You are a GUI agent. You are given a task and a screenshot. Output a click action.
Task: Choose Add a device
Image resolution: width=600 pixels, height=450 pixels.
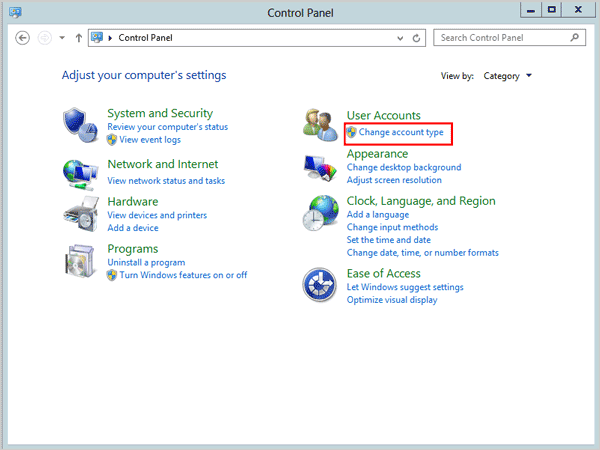133,228
